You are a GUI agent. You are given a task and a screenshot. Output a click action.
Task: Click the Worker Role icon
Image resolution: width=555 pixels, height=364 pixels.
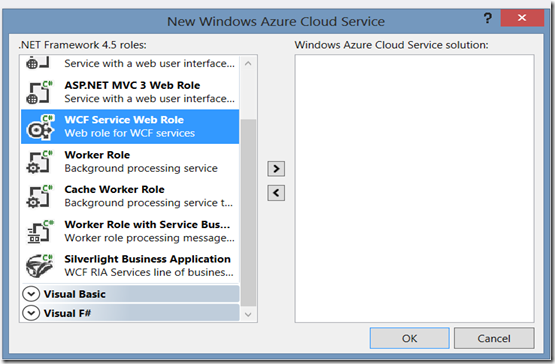click(39, 162)
